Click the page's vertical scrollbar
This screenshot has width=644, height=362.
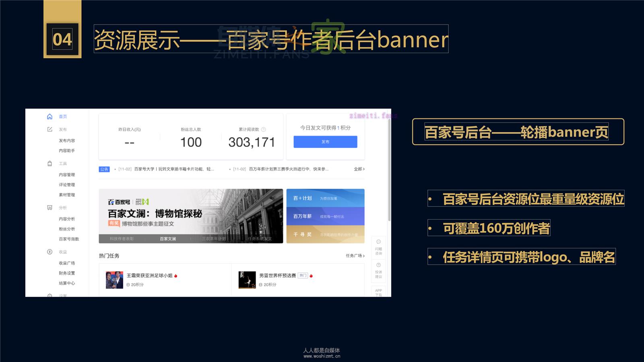coord(389,169)
